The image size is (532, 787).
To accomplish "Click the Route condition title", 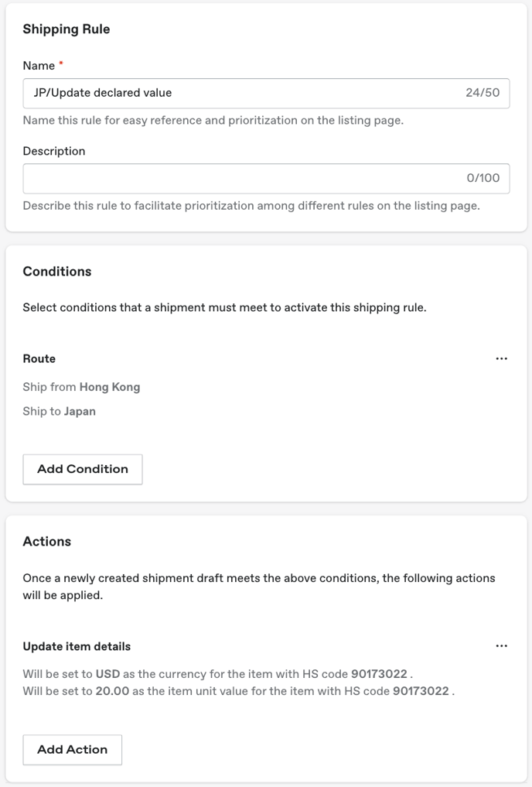I will click(39, 359).
